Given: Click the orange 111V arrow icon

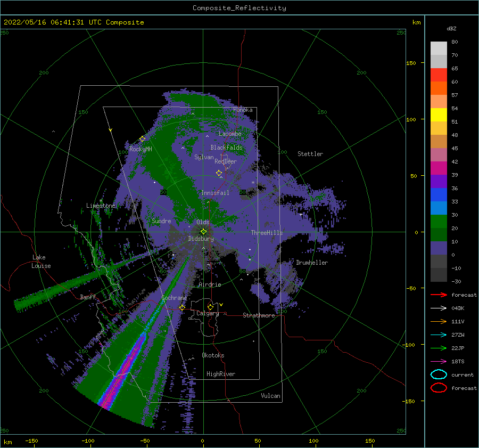Looking at the screenshot, I should point(439,321).
